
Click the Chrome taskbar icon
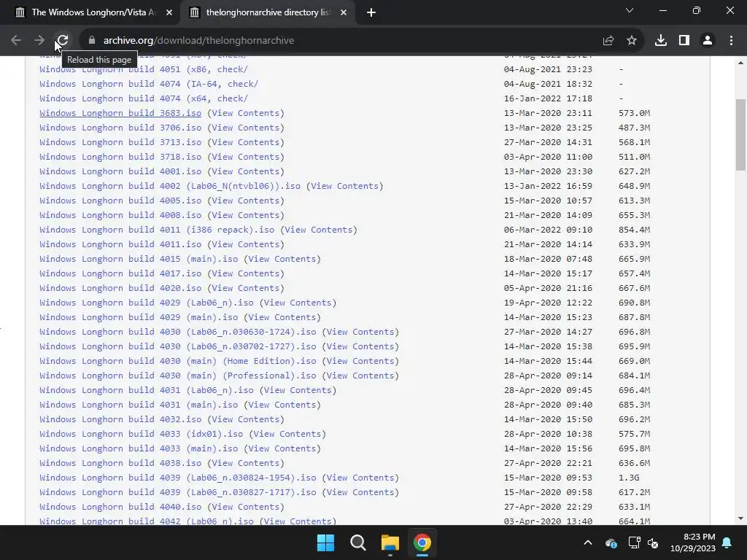422,542
